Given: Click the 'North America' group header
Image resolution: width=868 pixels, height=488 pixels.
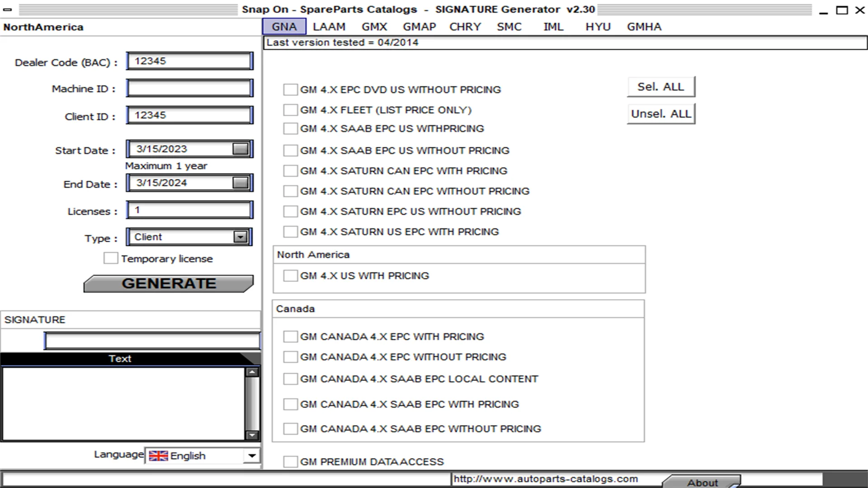Looking at the screenshot, I should click(313, 255).
